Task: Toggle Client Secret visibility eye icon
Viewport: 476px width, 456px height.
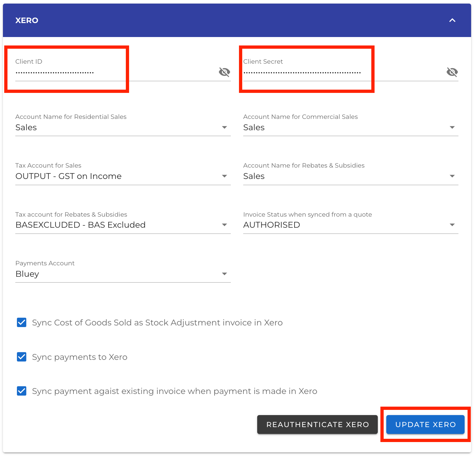Action: tap(452, 72)
